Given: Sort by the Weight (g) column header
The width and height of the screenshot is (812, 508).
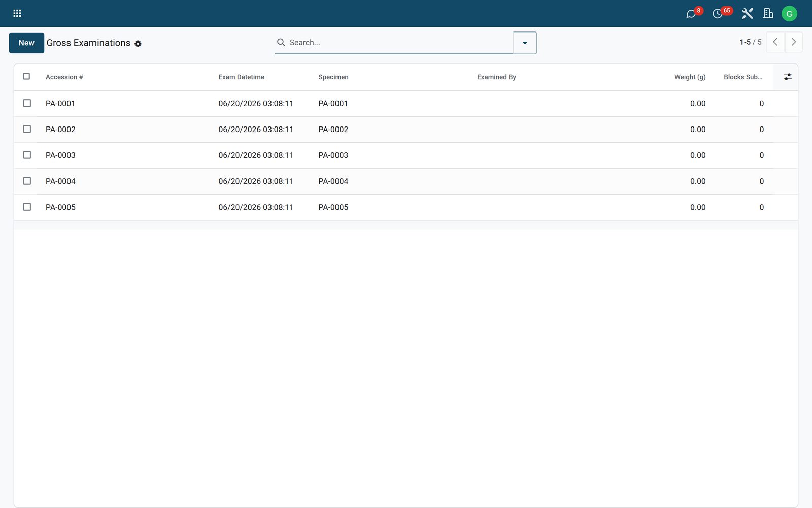Looking at the screenshot, I should click(690, 77).
